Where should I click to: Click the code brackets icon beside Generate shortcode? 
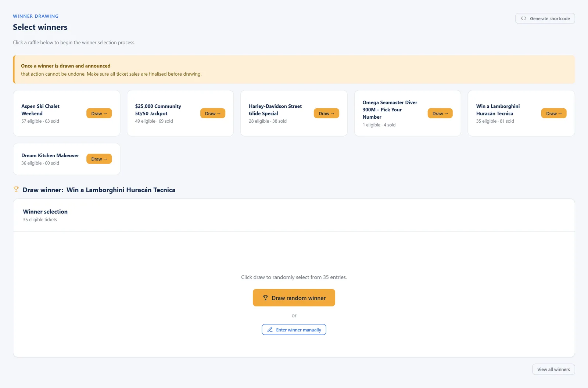(x=523, y=18)
